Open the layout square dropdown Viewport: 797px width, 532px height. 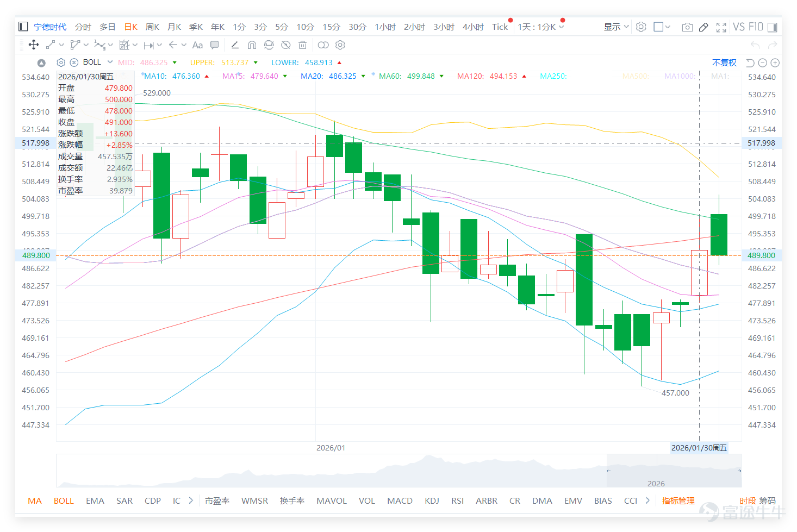tap(662, 27)
